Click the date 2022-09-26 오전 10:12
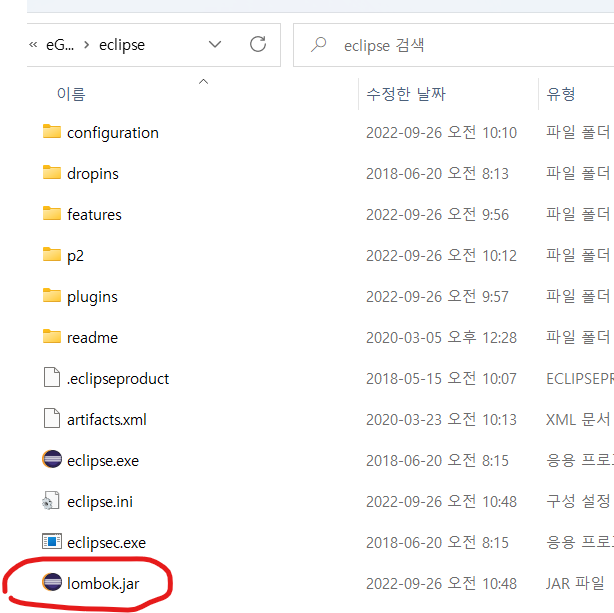 pyautogui.click(x=441, y=255)
